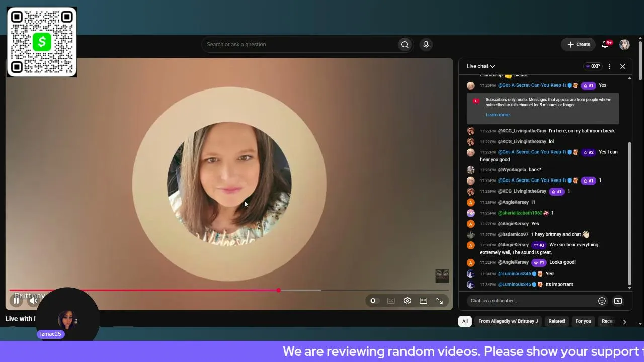Click the lzmac25 name badge
This screenshot has width=644, height=362.
tap(50, 334)
